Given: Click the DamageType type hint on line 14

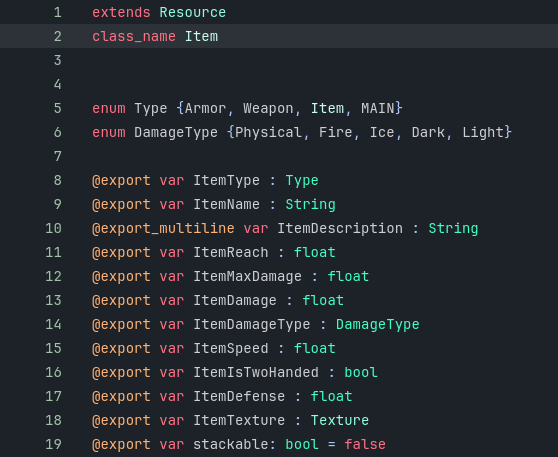Looking at the screenshot, I should pyautogui.click(x=378, y=324).
